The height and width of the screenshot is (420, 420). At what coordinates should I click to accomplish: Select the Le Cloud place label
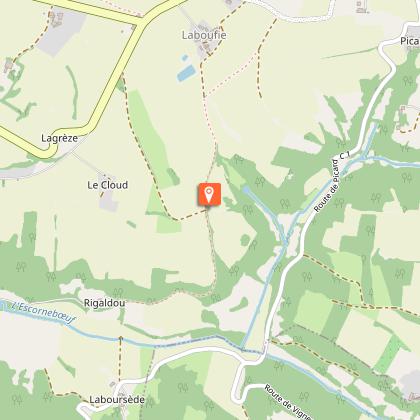(x=107, y=185)
